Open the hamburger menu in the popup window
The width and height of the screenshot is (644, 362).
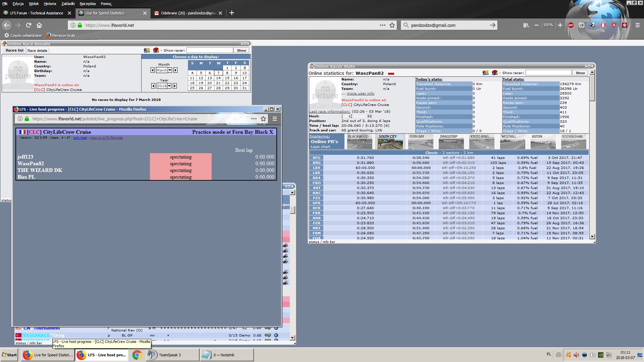[x=274, y=119]
